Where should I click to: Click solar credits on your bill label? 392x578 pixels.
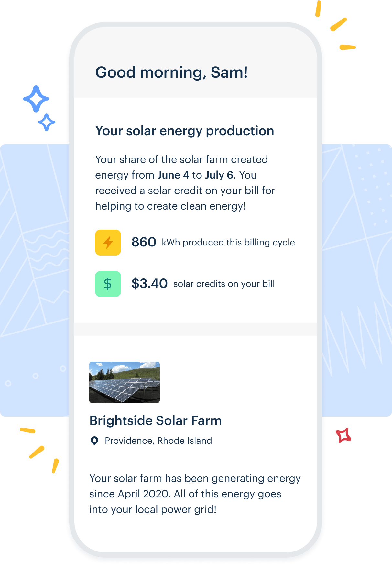224,284
